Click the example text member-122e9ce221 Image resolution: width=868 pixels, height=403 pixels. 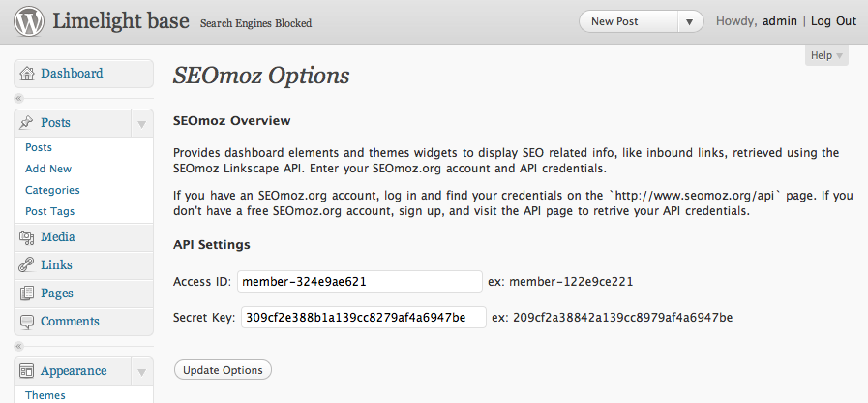tap(571, 282)
